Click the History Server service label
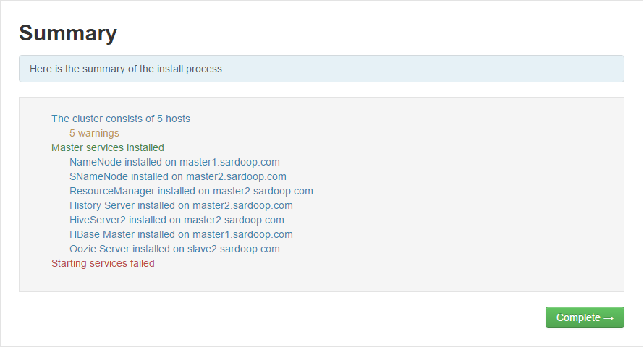 point(102,205)
